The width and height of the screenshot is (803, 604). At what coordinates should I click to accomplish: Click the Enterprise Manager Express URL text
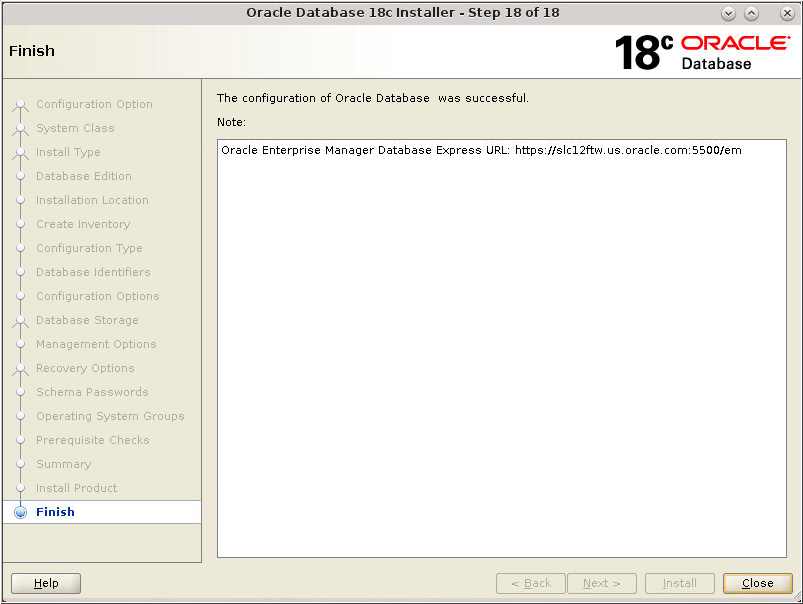[481, 150]
